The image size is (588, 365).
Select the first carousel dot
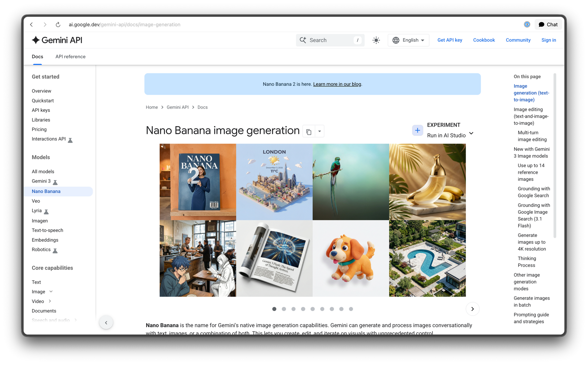(x=274, y=309)
